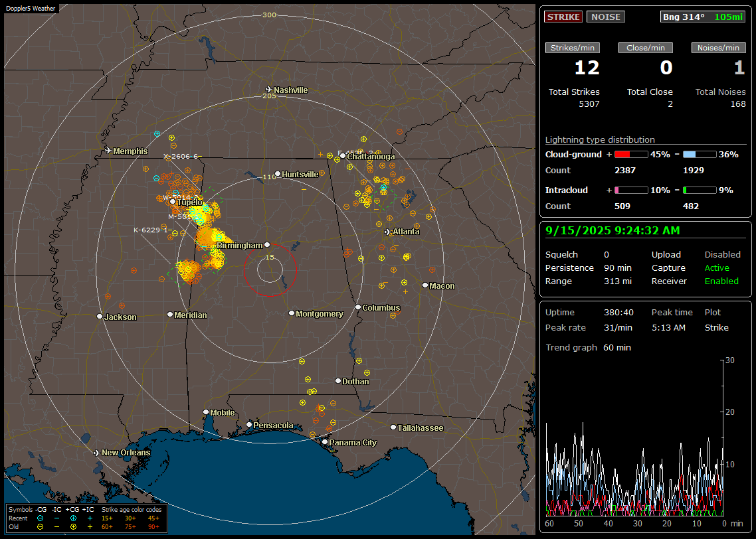Click the Lightning type distribution heading
756x539 pixels.
tap(600, 139)
